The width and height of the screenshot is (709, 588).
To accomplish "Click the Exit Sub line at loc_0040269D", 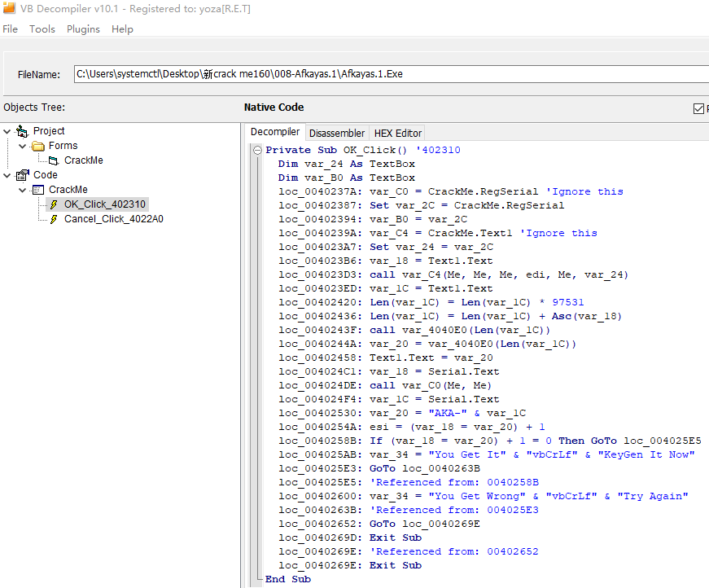I will [350, 538].
